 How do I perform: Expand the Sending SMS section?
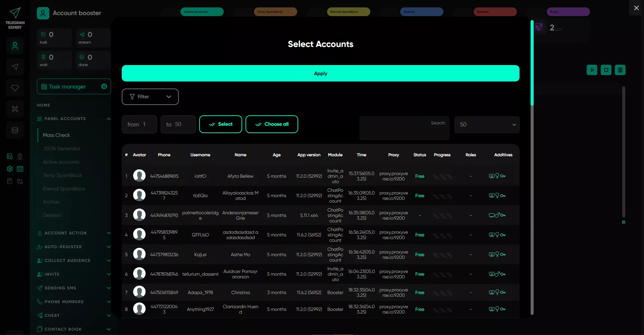pyautogui.click(x=108, y=288)
